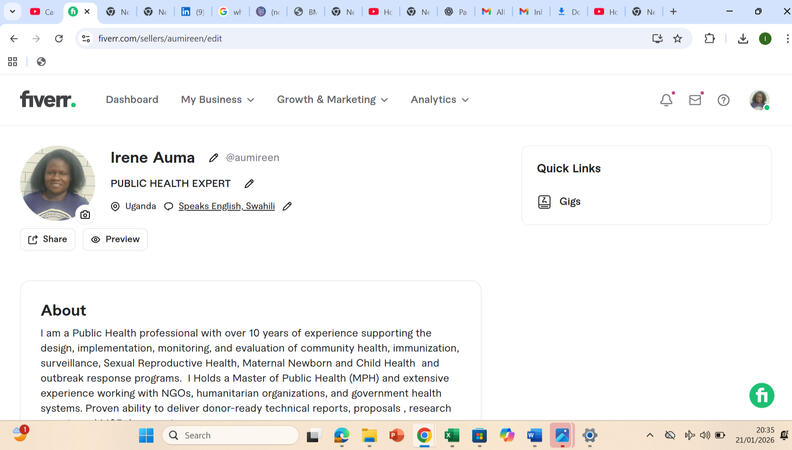Viewport: 792px width, 450px height.
Task: Open the messages envelope icon
Action: tap(695, 100)
